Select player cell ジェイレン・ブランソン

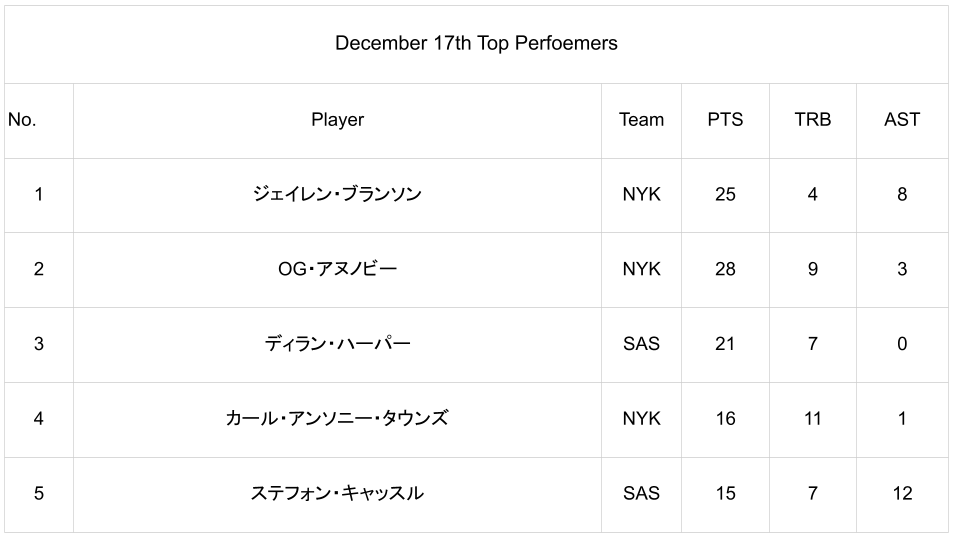pyautogui.click(x=337, y=194)
